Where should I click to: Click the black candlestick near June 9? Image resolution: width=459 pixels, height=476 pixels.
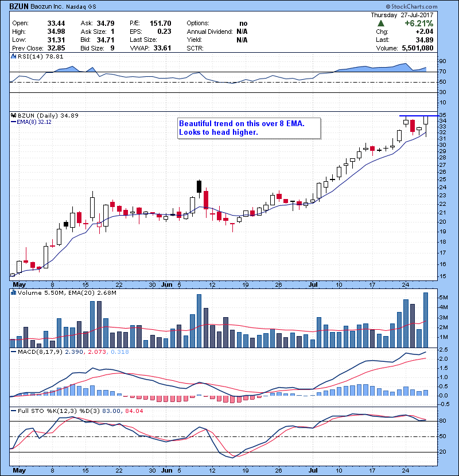199,186
